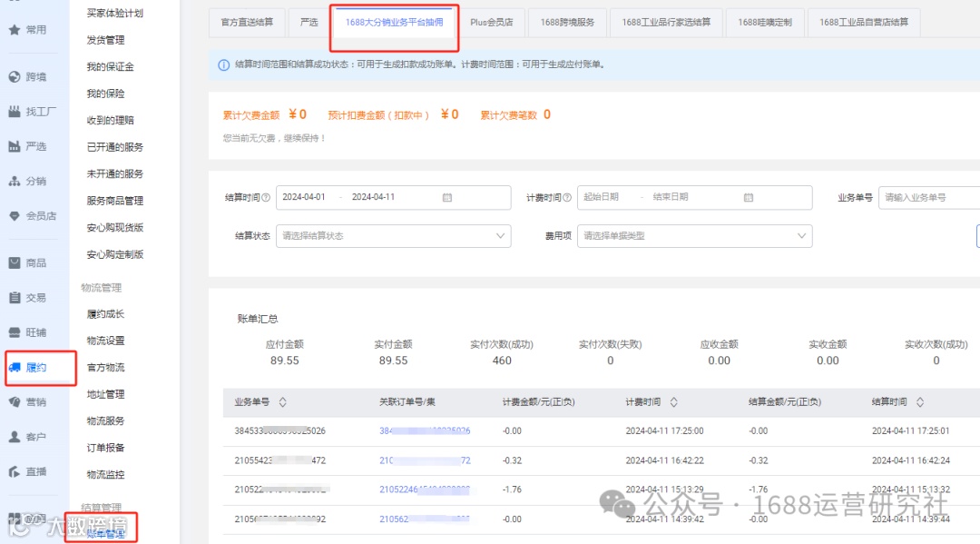Open linked order in 15:13:29 row

[x=425, y=490]
